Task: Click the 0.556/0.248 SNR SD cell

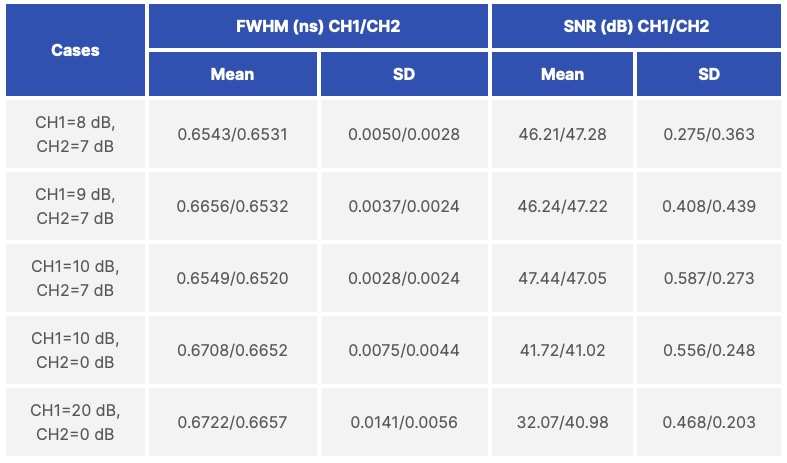Action: pyautogui.click(x=708, y=350)
